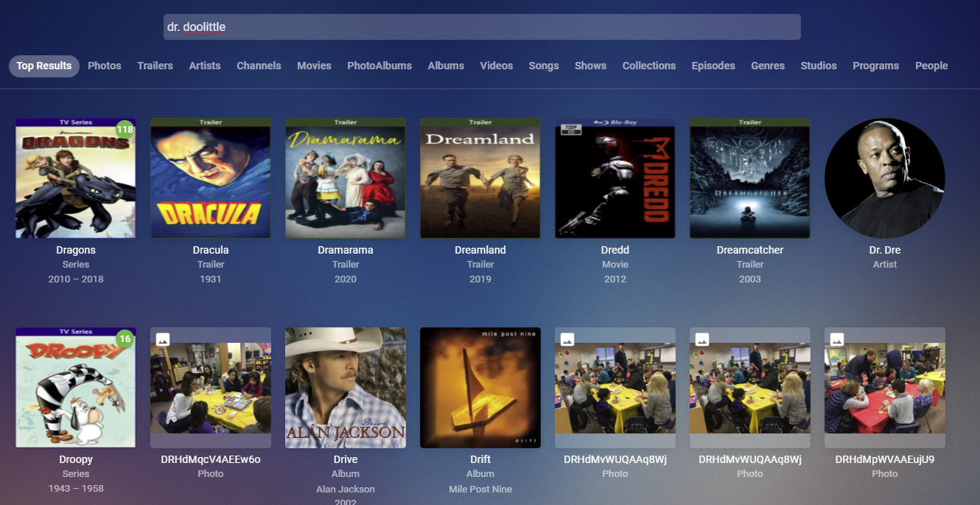Image resolution: width=980 pixels, height=505 pixels.
Task: Open the Alan Jackson Drive album cover
Action: (x=346, y=388)
